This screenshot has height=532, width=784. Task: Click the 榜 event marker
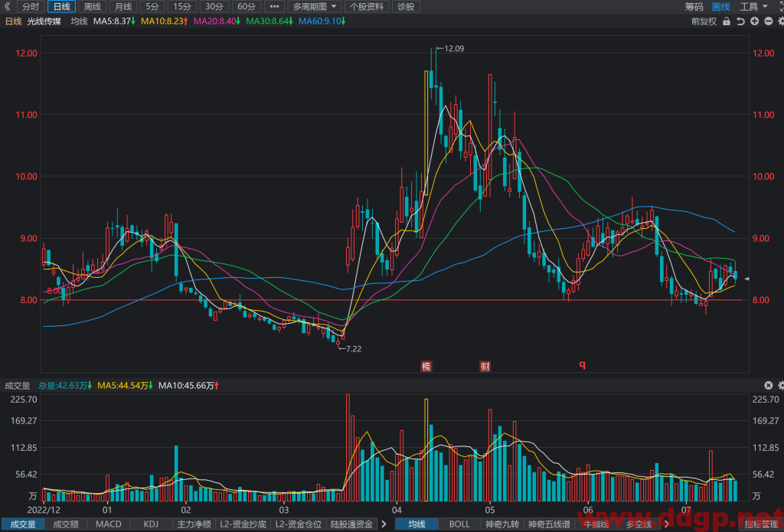coord(426,366)
